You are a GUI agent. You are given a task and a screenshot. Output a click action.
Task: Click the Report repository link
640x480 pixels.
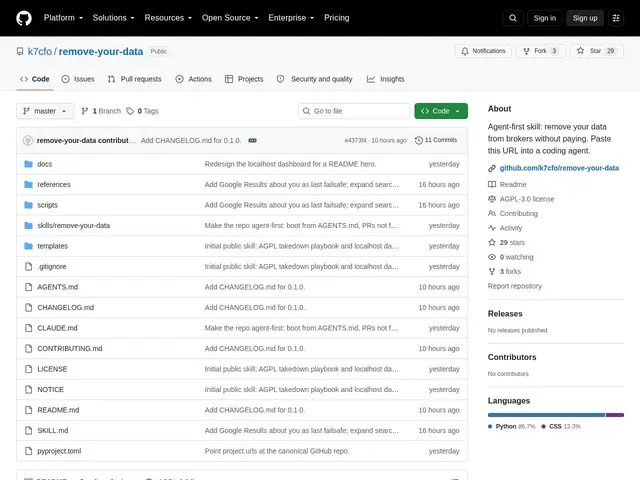pyautogui.click(x=515, y=286)
